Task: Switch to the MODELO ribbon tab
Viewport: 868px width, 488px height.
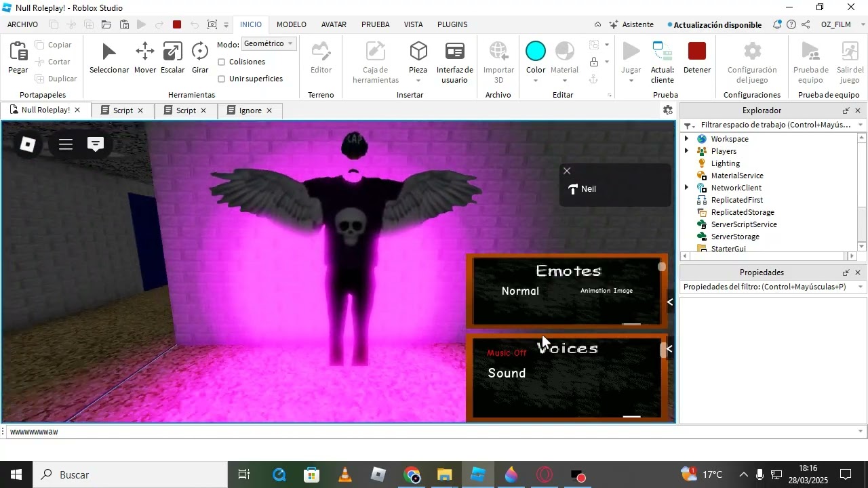Action: click(292, 24)
